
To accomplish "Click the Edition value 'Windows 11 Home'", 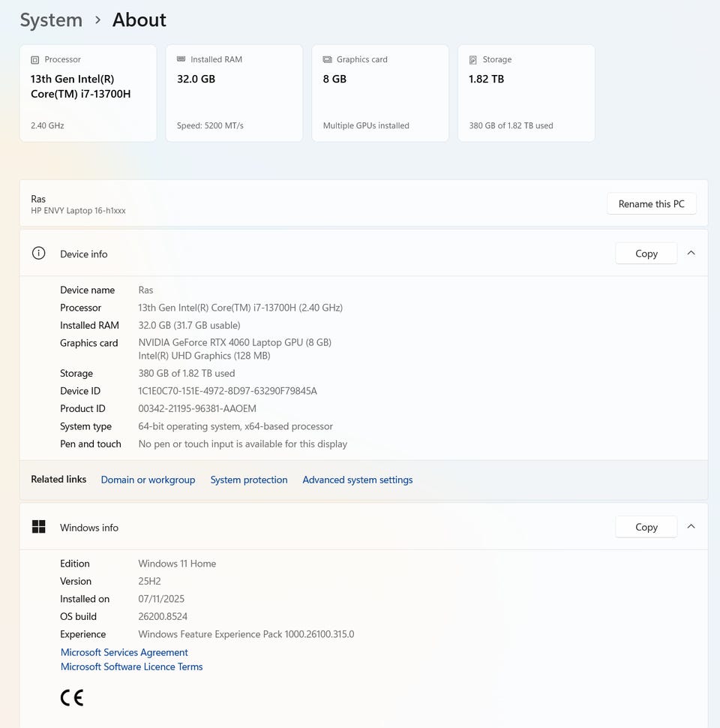I will point(177,564).
